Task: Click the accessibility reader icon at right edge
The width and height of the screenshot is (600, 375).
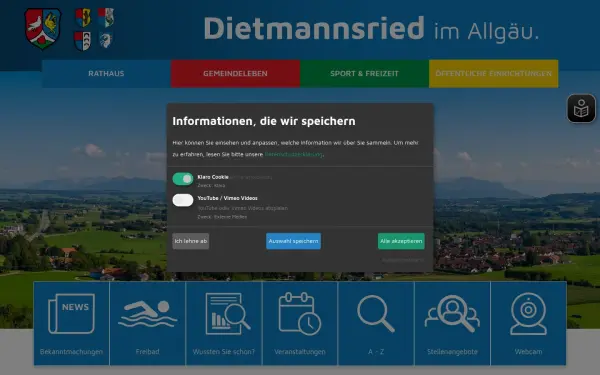Action: coord(581,109)
